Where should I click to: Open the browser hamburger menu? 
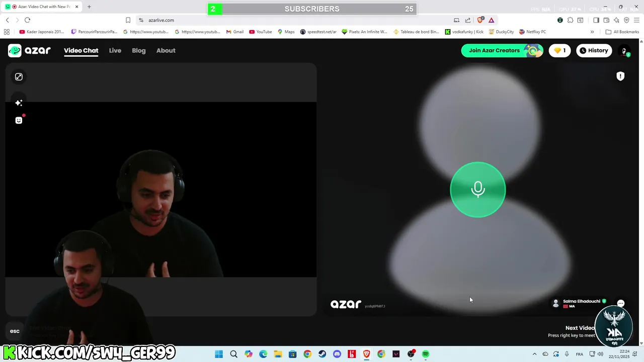coord(637,20)
